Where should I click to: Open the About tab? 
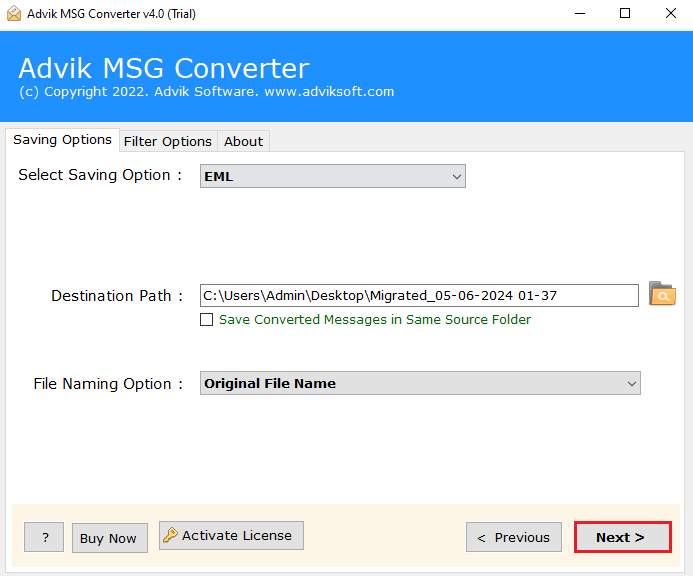point(243,141)
